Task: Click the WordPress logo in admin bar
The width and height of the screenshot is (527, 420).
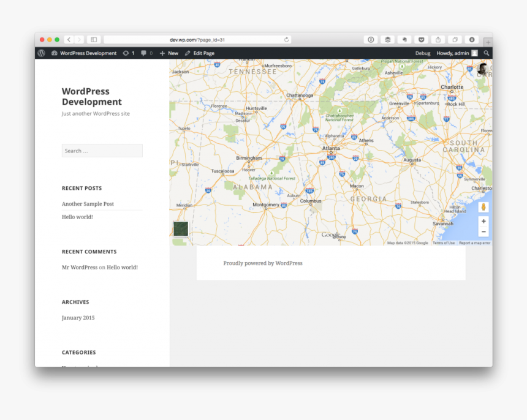Action: [41, 53]
